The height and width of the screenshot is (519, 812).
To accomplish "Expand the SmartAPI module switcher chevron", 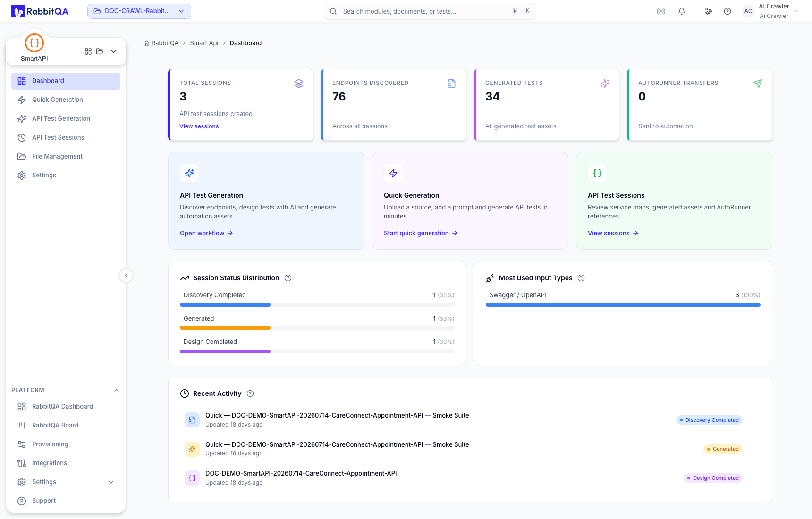I will 114,51.
